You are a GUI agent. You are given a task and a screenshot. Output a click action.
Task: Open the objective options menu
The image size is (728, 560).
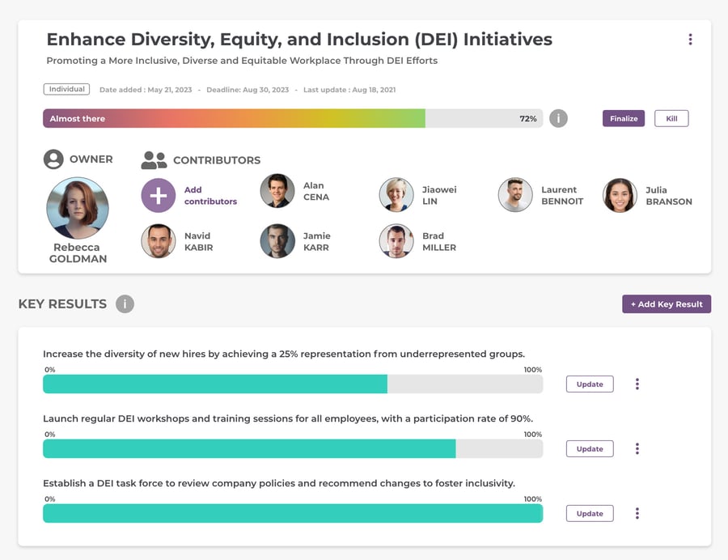tap(691, 38)
